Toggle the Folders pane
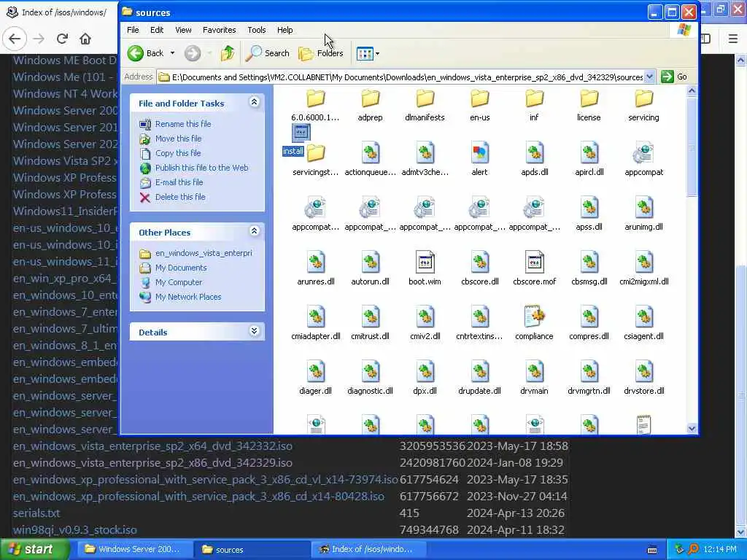Viewport: 747px width, 560px height. tap(321, 53)
